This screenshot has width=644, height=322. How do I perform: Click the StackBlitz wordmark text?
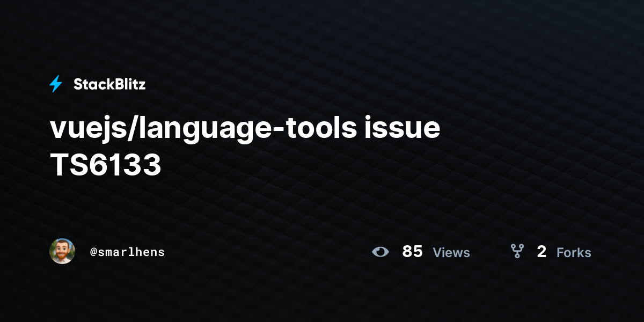109,84
